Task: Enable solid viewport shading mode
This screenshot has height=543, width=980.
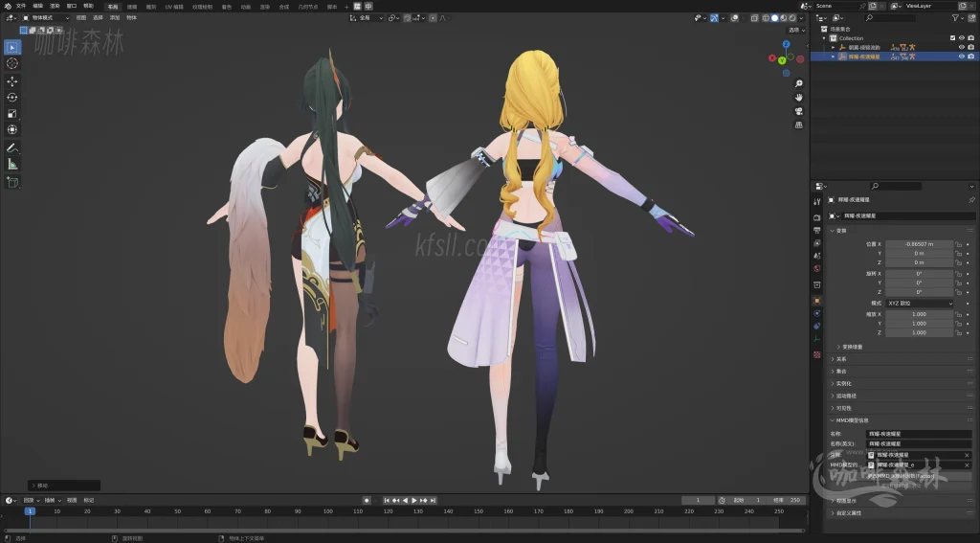Action: click(x=775, y=18)
